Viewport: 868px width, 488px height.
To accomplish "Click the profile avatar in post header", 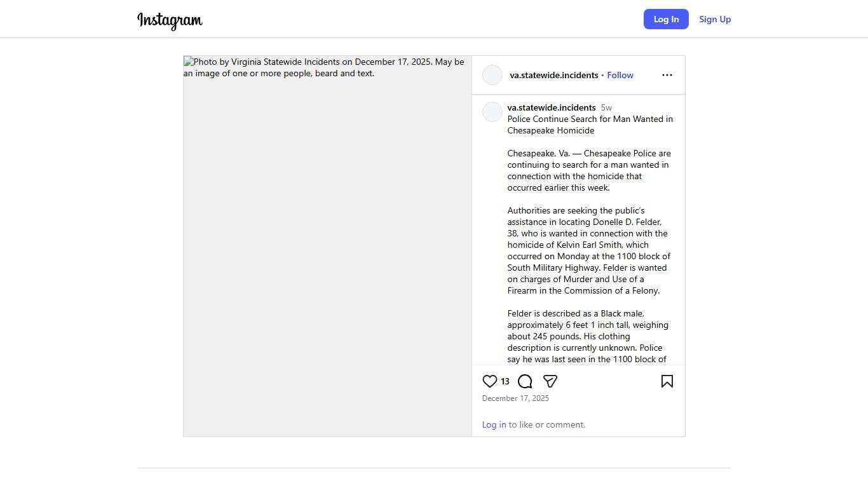I will (x=492, y=75).
